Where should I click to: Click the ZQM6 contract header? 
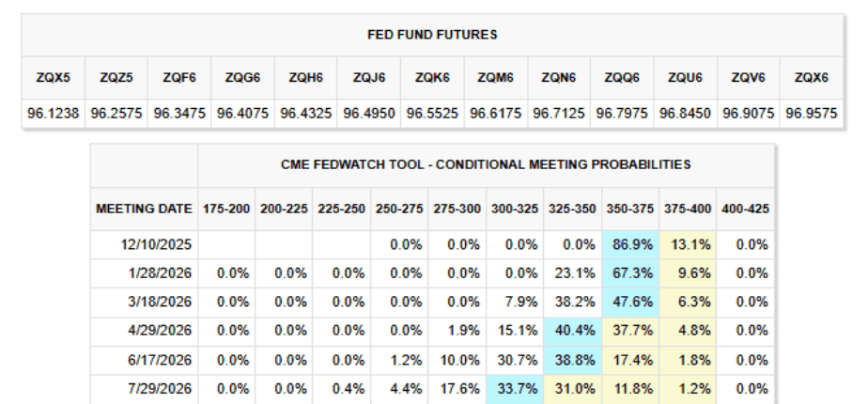pyautogui.click(x=495, y=79)
